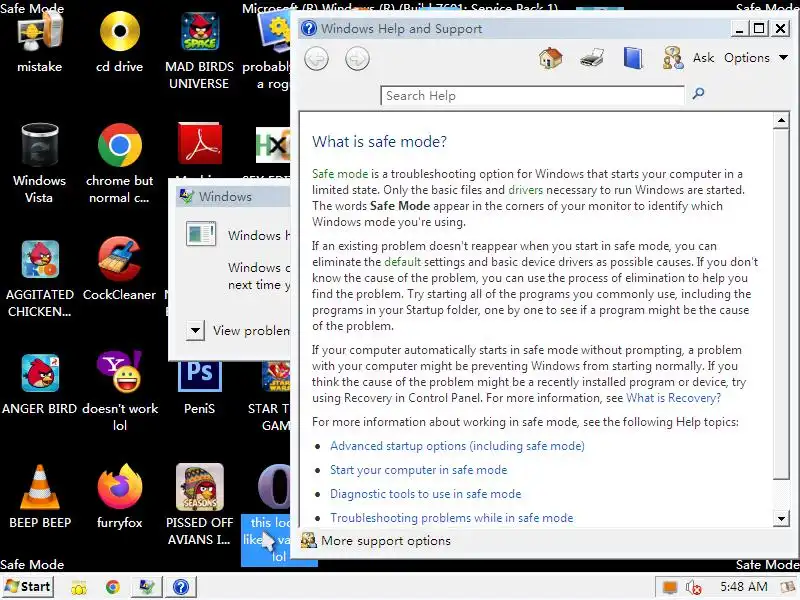
Task: Click the magnifier Search Help button
Action: 698,93
